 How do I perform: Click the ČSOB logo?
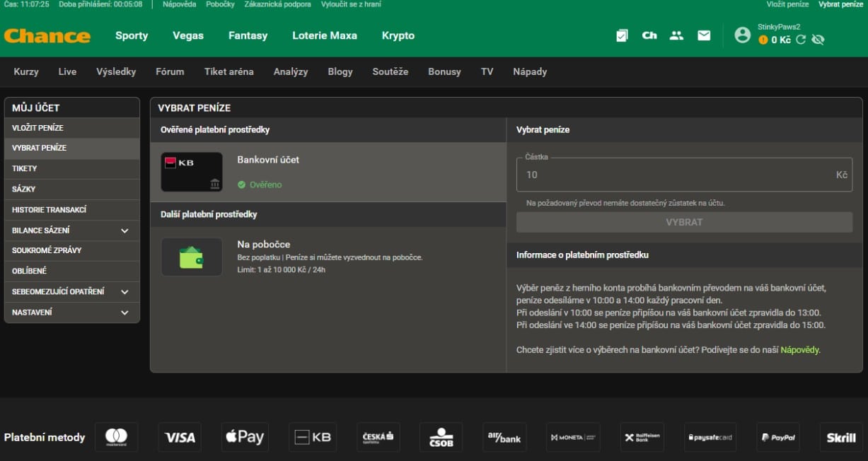pyautogui.click(x=441, y=437)
